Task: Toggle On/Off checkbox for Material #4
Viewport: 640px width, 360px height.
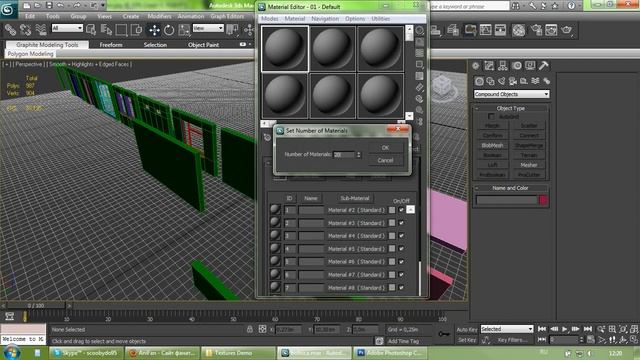Action: 401,236
